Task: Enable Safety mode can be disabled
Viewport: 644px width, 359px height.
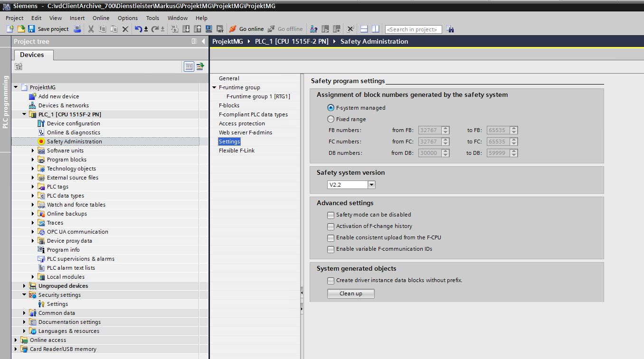Action: coord(331,215)
